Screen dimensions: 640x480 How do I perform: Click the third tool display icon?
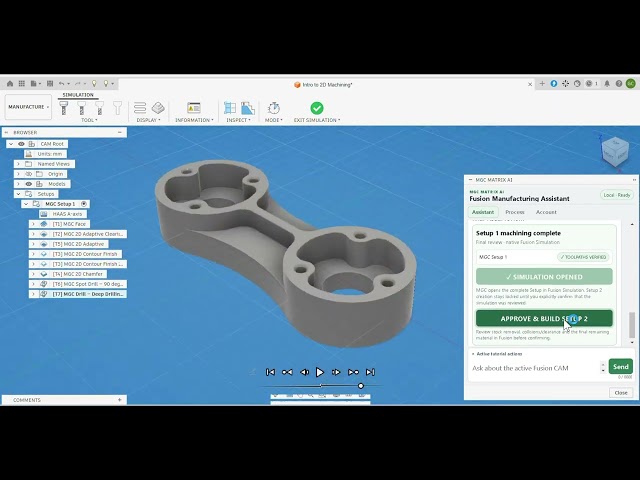[99, 108]
